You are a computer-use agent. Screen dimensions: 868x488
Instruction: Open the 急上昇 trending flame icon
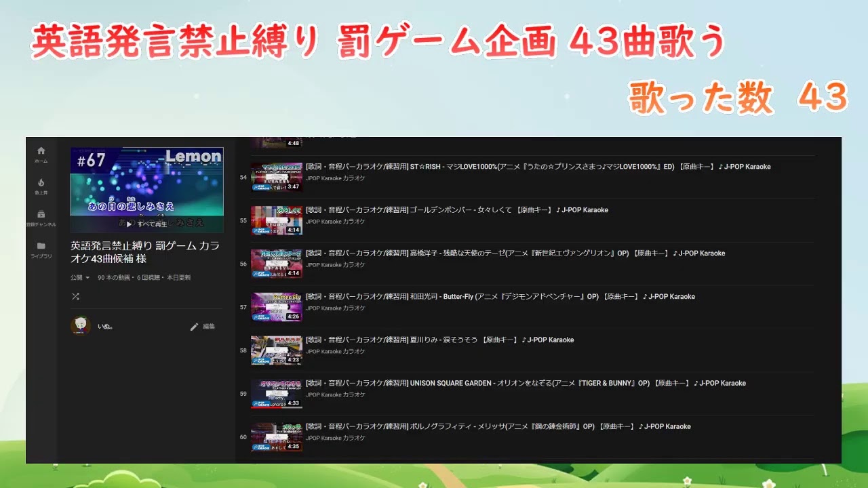(41, 186)
